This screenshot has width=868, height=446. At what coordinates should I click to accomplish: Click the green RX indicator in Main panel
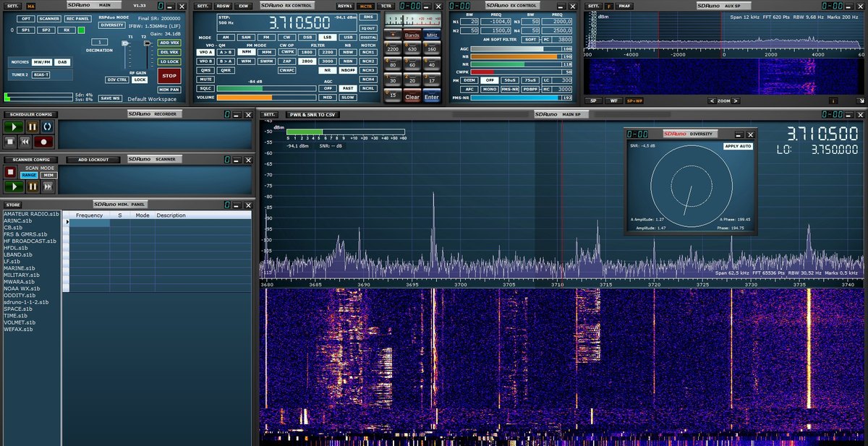82,30
